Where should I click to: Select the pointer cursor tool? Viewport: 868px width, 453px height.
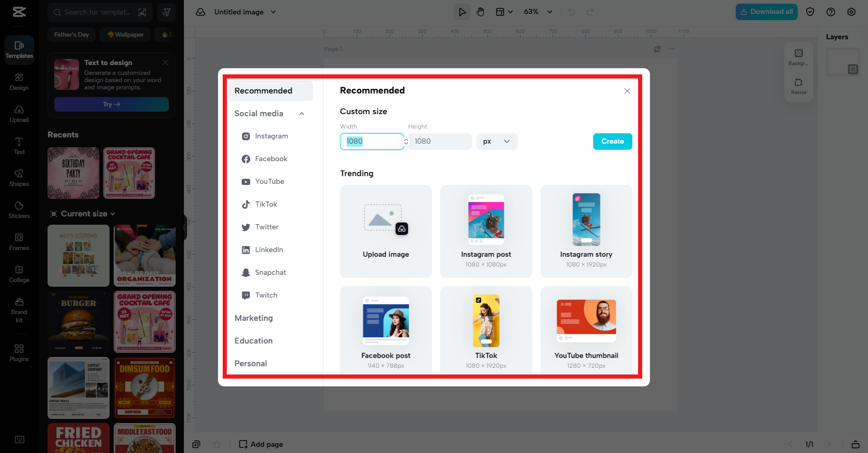point(462,12)
